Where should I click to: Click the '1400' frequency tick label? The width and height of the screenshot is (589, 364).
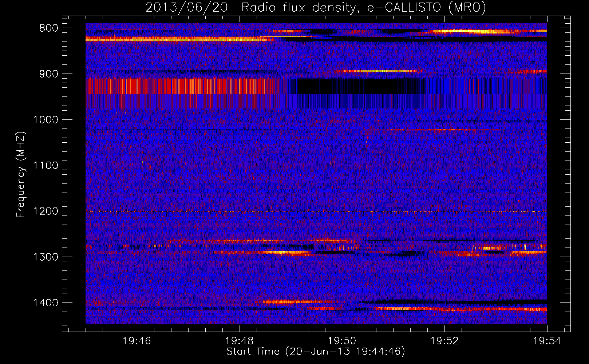point(46,303)
